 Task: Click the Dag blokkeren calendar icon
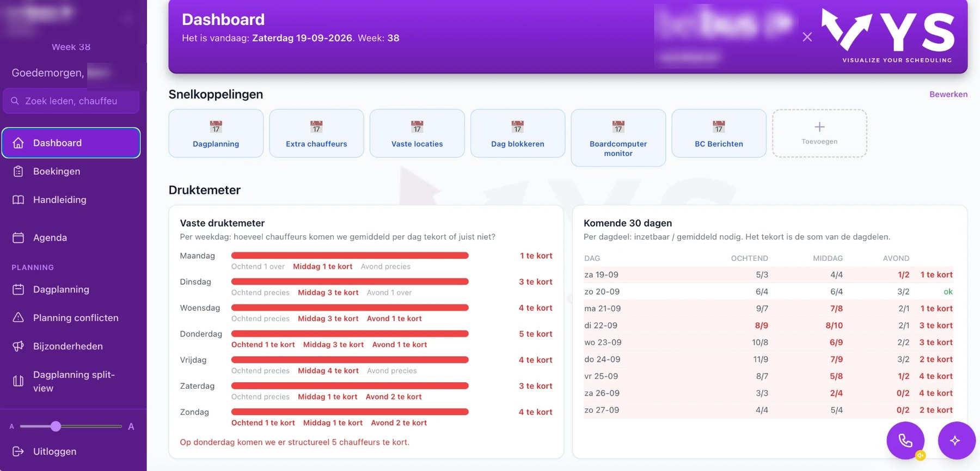(518, 127)
